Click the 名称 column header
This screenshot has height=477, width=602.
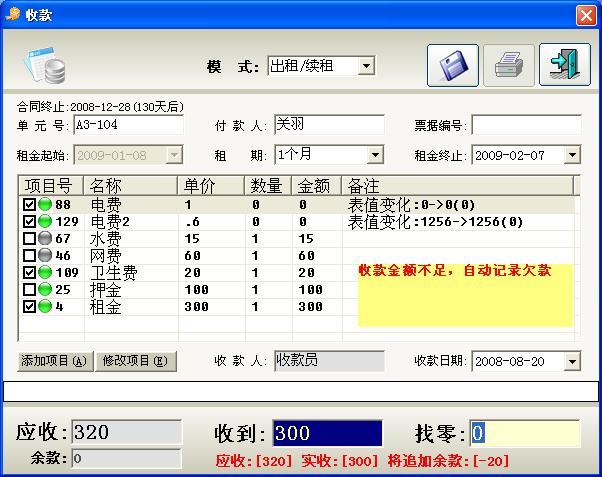[131, 186]
